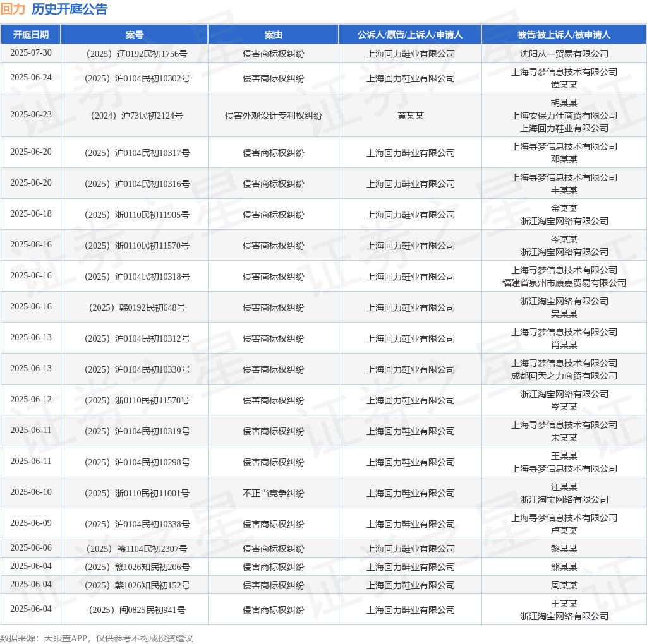Click case number 沪0104民初10317号
Image resolution: width=647 pixels, height=644 pixels.
(137, 153)
